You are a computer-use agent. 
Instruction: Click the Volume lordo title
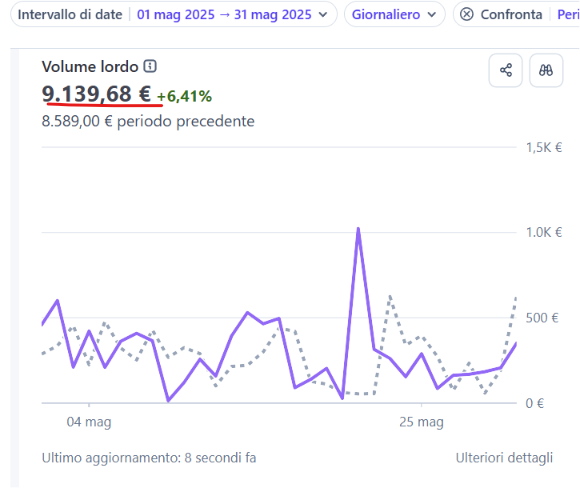click(90, 67)
